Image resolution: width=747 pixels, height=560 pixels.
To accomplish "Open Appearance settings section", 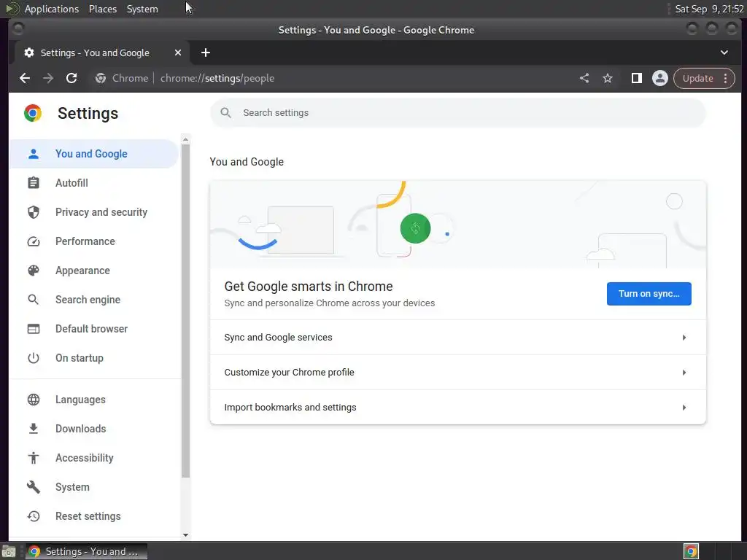I will [94, 271].
